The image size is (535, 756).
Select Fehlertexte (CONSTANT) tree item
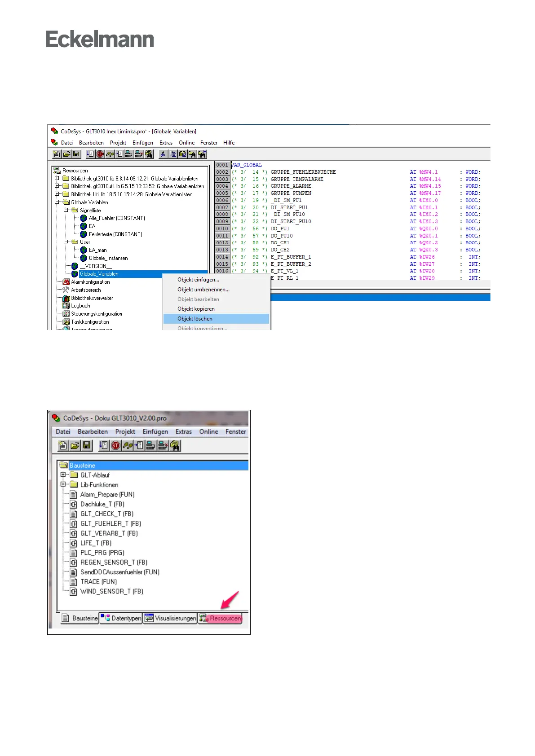[115, 234]
